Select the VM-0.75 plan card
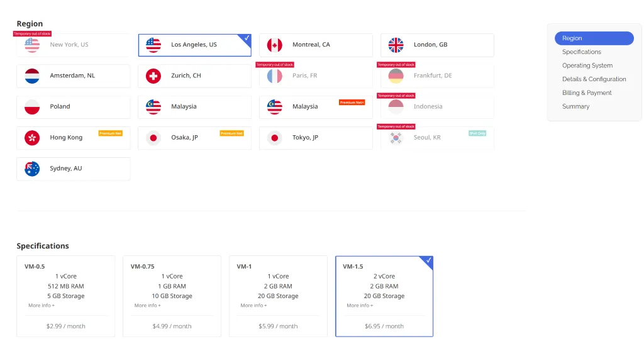 [x=172, y=296]
